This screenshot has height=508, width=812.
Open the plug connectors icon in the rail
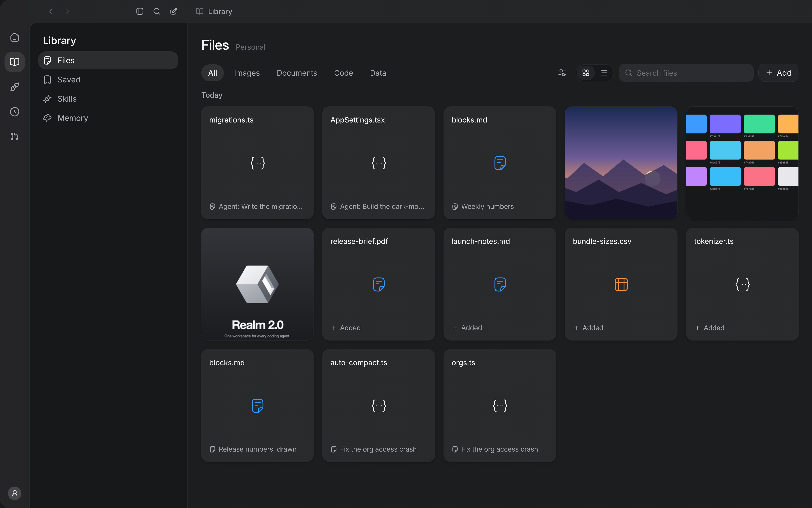[x=14, y=87]
